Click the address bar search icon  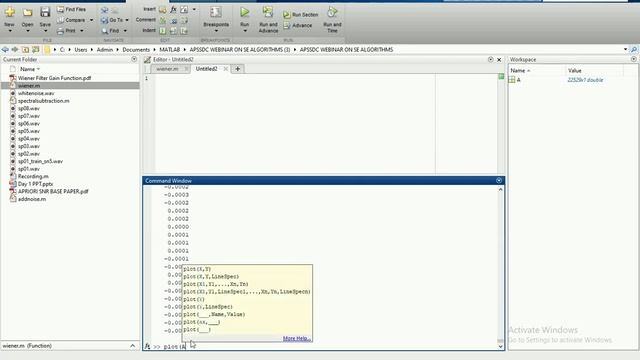tap(633, 49)
